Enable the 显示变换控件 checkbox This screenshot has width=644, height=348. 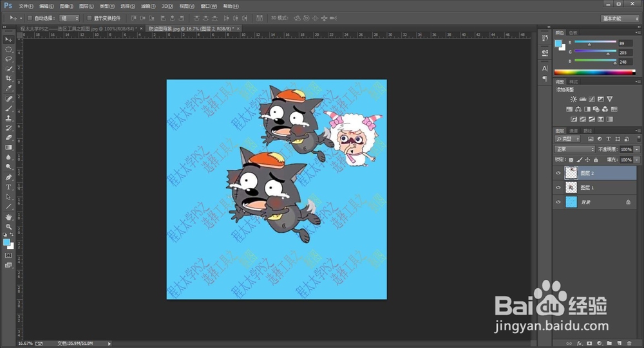coord(89,18)
